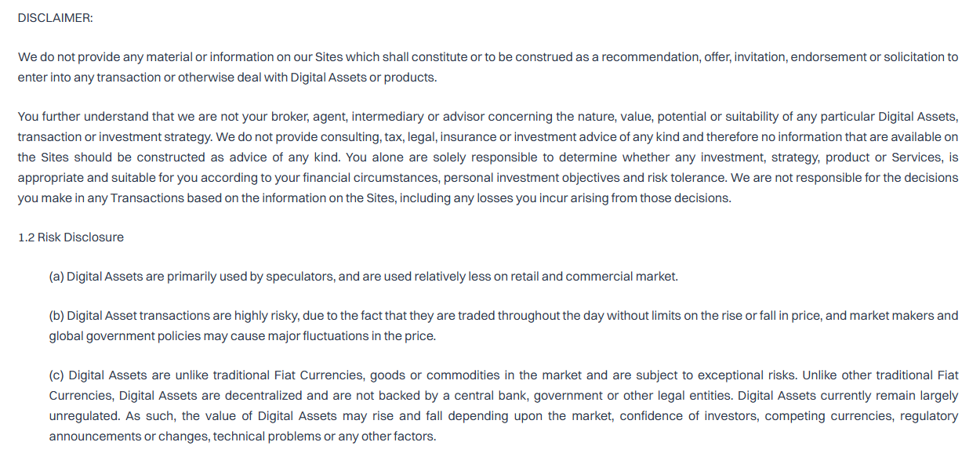Click the word "broker" in the second paragraph
This screenshot has height=453, width=980.
pos(289,117)
